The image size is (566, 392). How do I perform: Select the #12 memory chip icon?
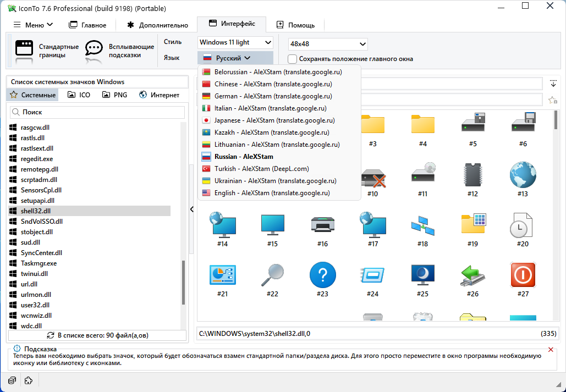tap(473, 175)
